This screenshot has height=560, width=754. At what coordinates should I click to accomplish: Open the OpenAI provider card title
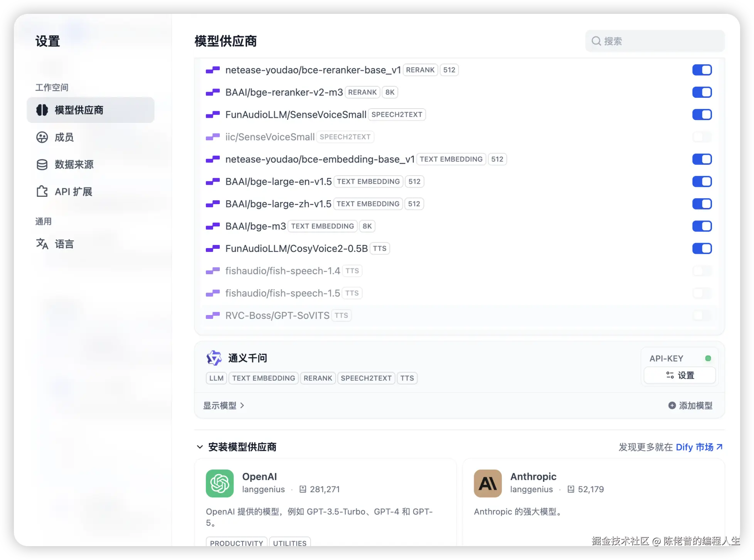pyautogui.click(x=259, y=476)
